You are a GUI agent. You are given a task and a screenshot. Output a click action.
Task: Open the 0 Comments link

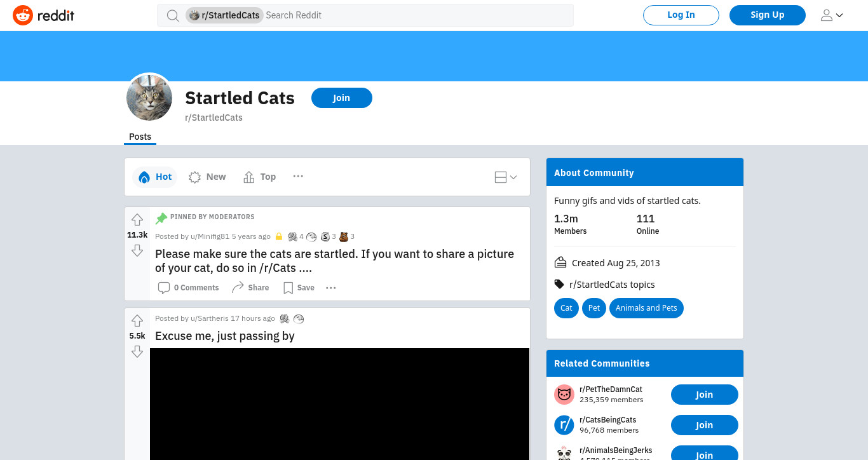189,288
